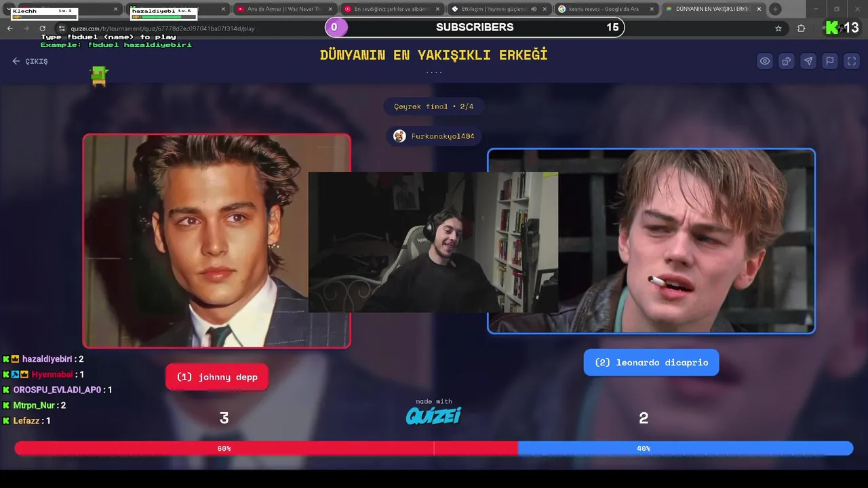The height and width of the screenshot is (488, 868).
Task: Reload the page
Action: click(42, 28)
